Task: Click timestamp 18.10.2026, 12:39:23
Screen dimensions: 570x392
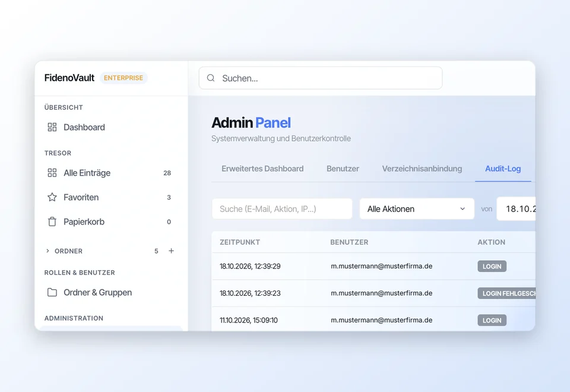Action: pos(250,293)
